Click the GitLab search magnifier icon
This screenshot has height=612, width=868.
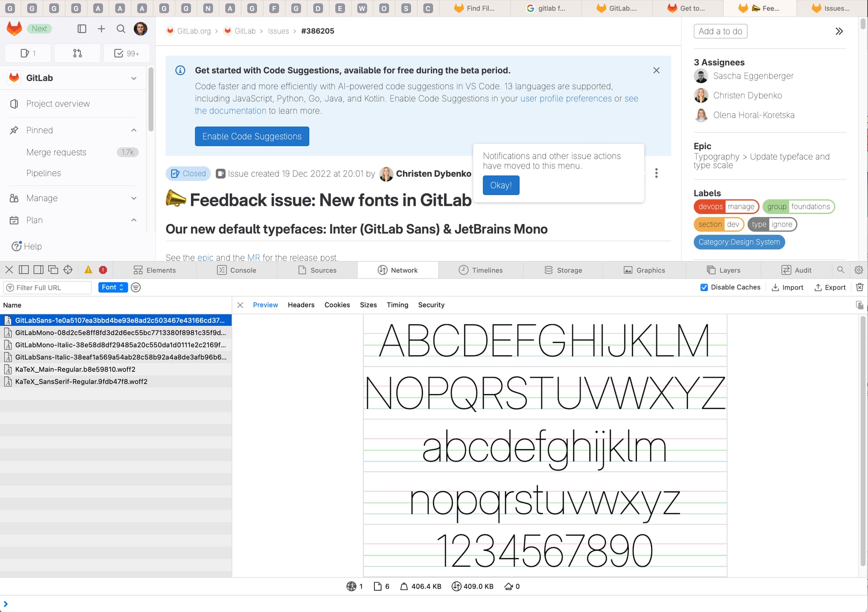pyautogui.click(x=121, y=29)
